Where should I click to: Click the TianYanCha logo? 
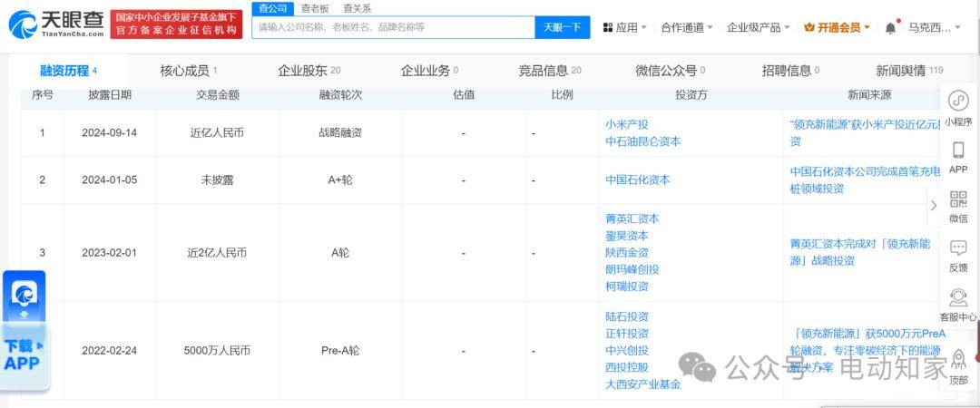pos(56,24)
